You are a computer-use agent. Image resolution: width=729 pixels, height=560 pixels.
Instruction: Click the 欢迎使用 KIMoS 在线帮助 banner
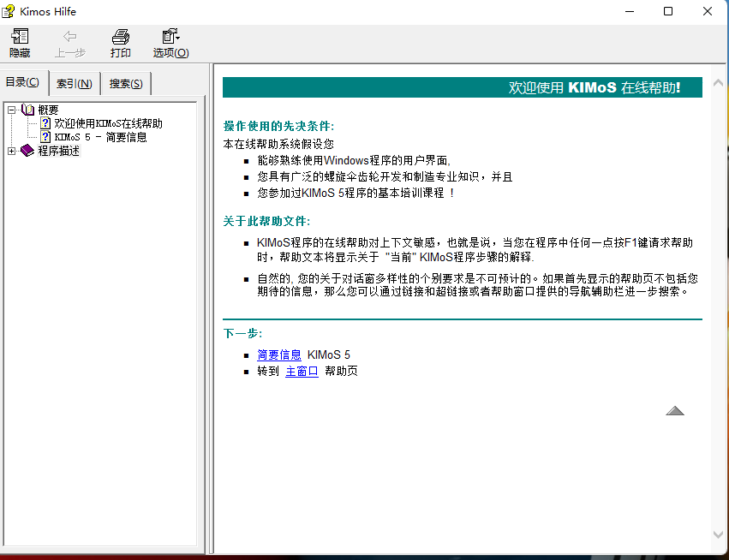462,87
